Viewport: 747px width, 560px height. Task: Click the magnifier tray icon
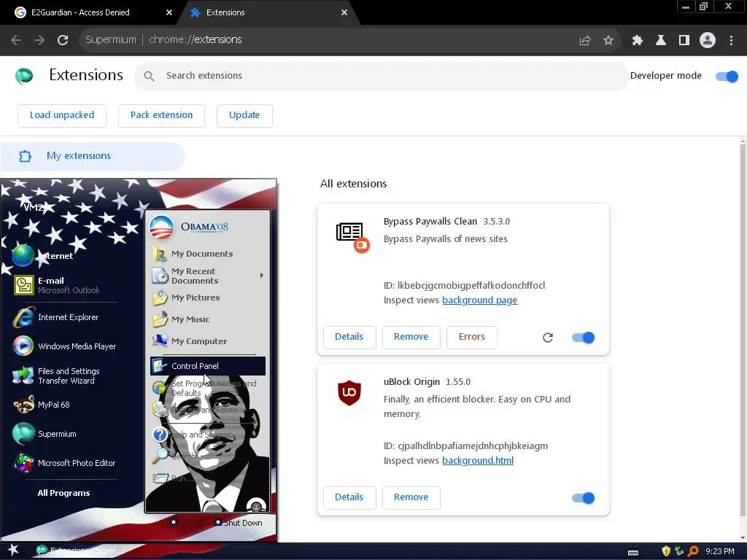click(693, 551)
